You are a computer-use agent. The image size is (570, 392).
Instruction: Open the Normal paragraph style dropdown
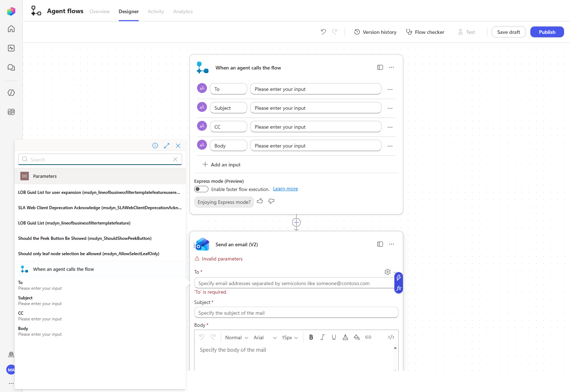tap(237, 337)
